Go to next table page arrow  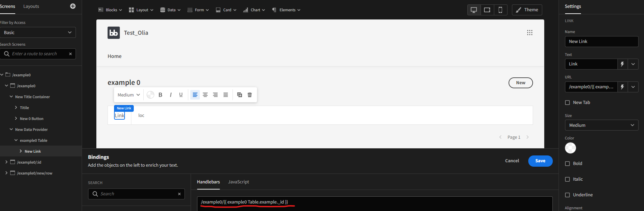[528, 137]
